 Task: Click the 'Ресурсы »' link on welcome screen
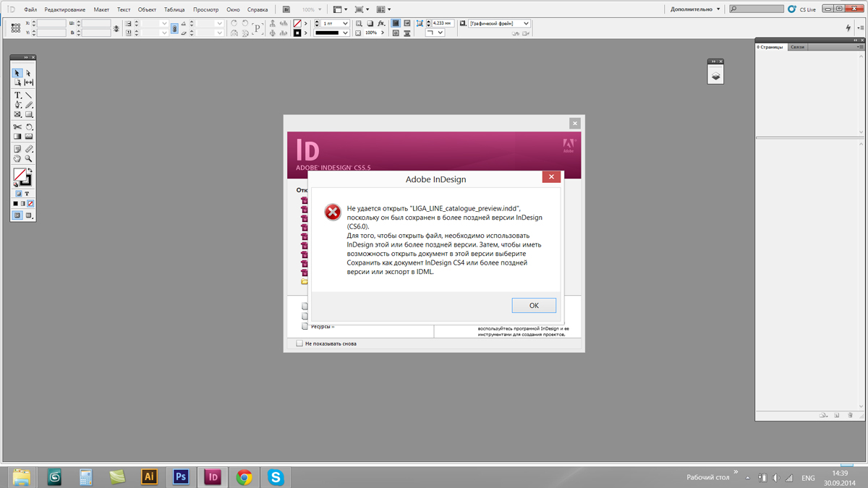click(x=323, y=327)
